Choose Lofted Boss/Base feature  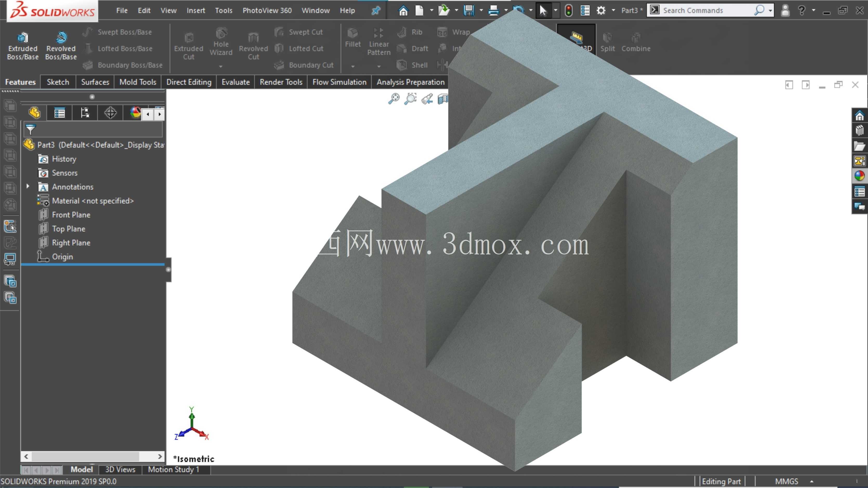[118, 49]
